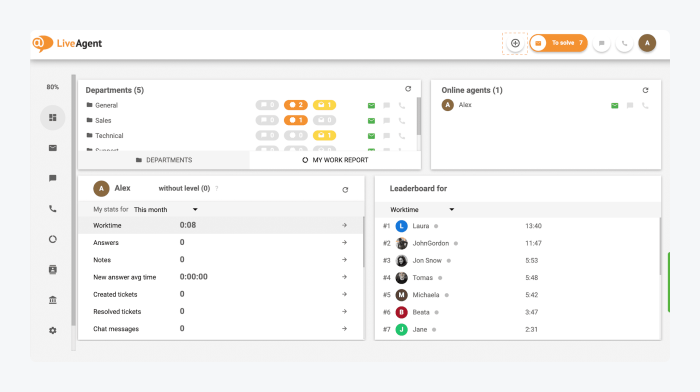Click the yellow 1 badge for Technical
Image resolution: width=700 pixels, height=392 pixels.
(x=325, y=135)
